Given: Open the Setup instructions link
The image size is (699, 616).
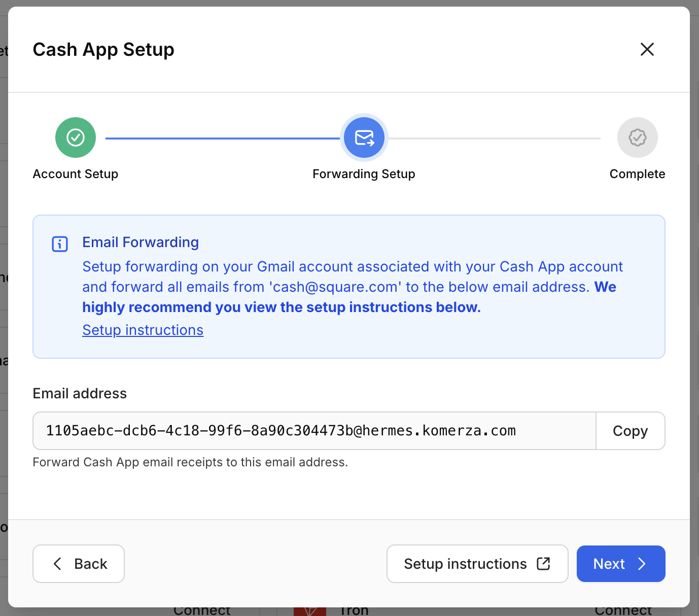Looking at the screenshot, I should coord(143,330).
